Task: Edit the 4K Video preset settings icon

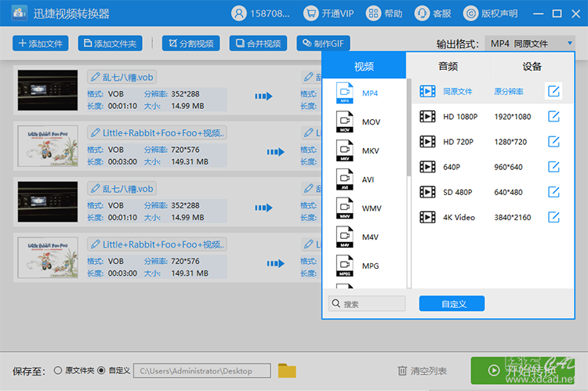Action: 554,217
